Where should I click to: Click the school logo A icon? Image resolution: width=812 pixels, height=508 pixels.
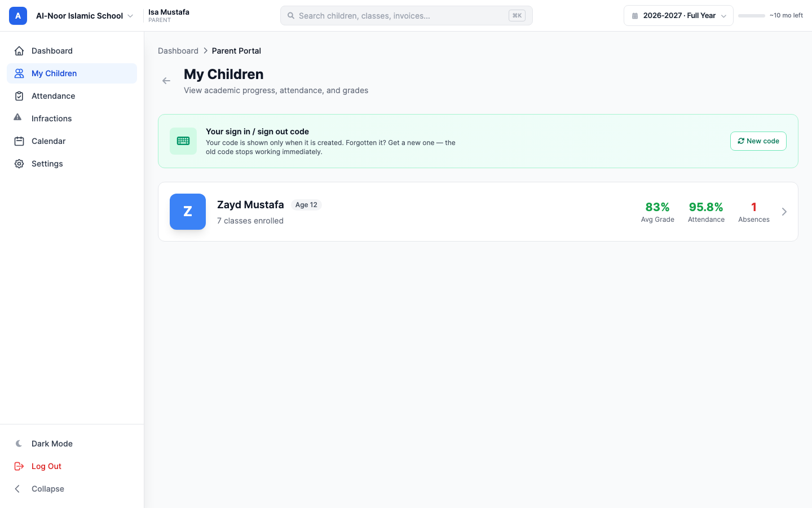pyautogui.click(x=18, y=16)
